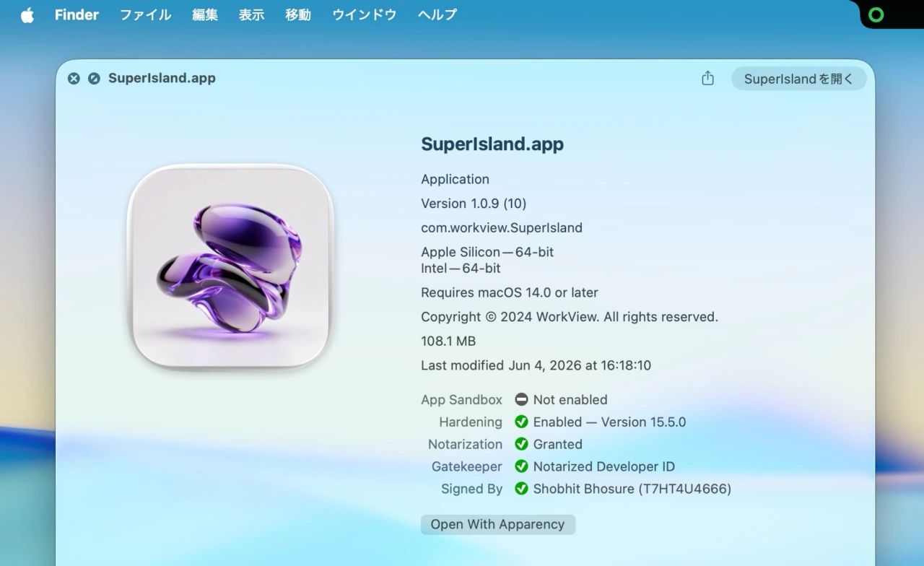The height and width of the screenshot is (566, 924).
Task: Click the 'Version 1.0.9 (10)' text
Action: point(474,203)
